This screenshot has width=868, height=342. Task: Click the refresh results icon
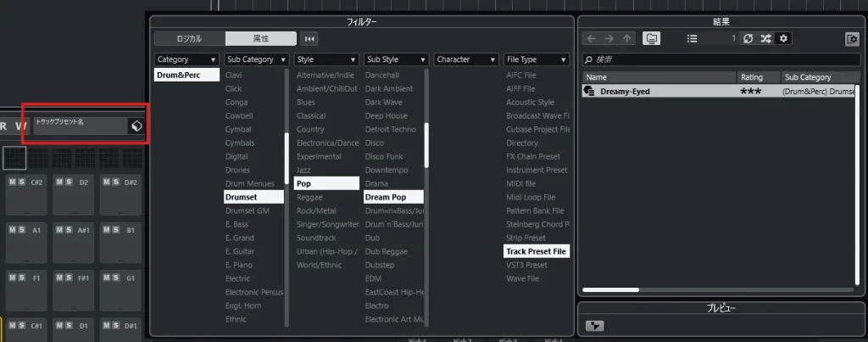tap(748, 38)
